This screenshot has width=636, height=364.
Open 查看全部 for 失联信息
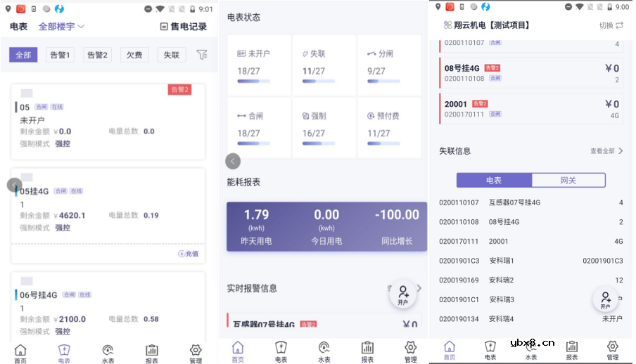click(x=606, y=151)
